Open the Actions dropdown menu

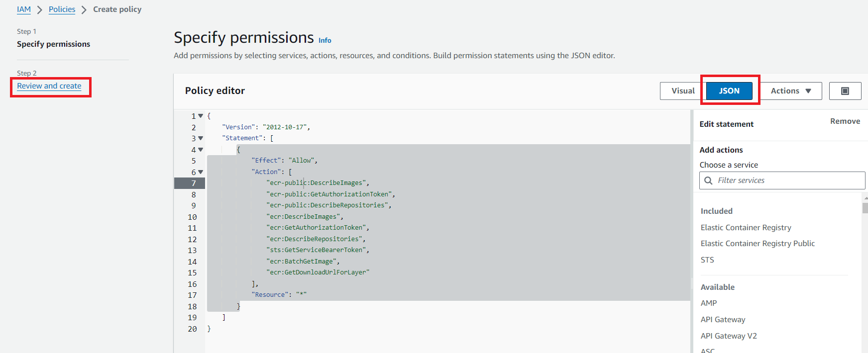click(x=790, y=91)
